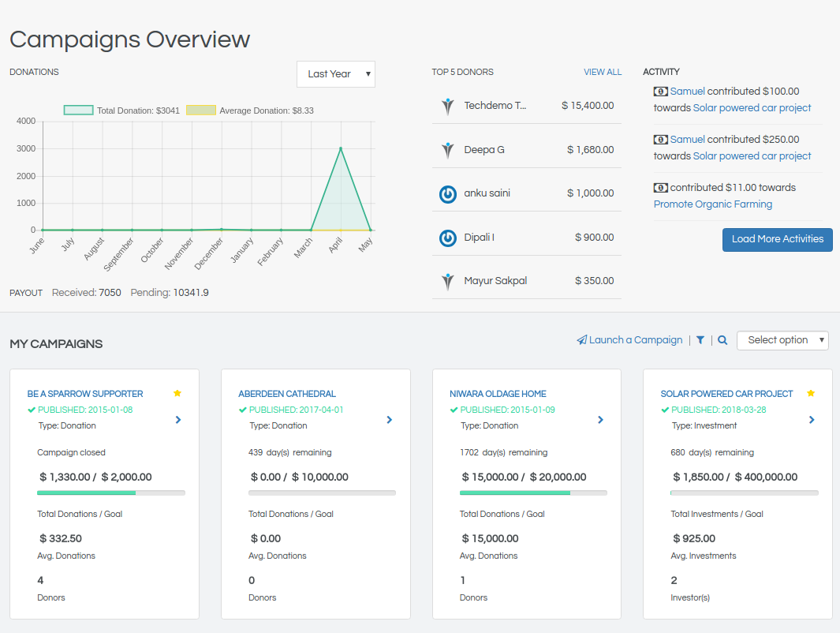Expand the Niwara Oldage Home card chevron
This screenshot has width=840, height=633.
(601, 420)
